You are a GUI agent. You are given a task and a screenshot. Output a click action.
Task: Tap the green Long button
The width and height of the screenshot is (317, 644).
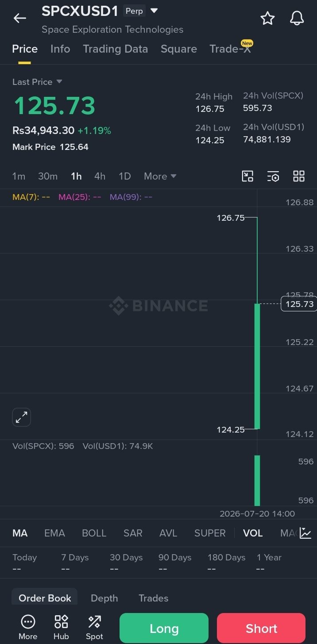point(164,629)
